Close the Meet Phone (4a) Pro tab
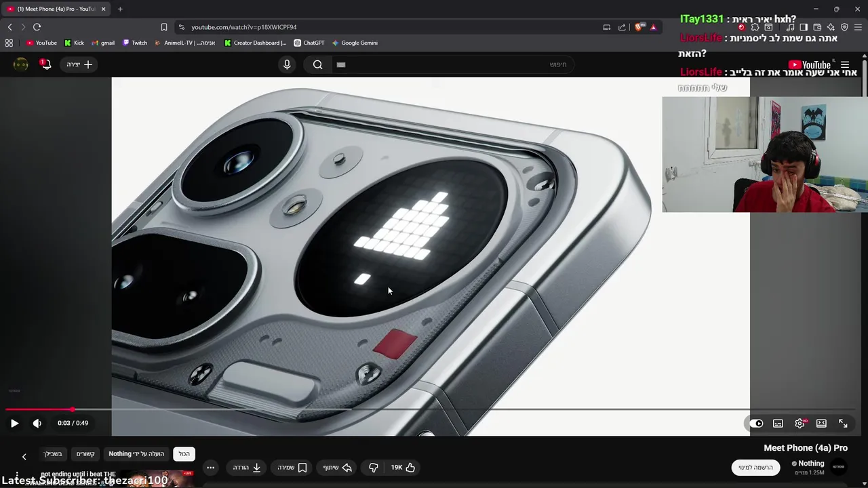 pyautogui.click(x=103, y=9)
